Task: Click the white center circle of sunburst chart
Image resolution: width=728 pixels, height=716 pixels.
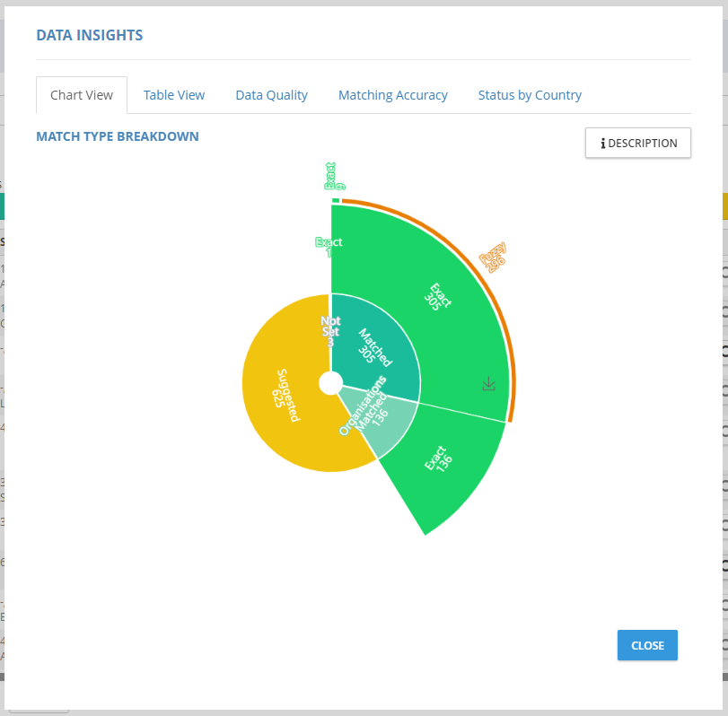Action: (x=330, y=383)
